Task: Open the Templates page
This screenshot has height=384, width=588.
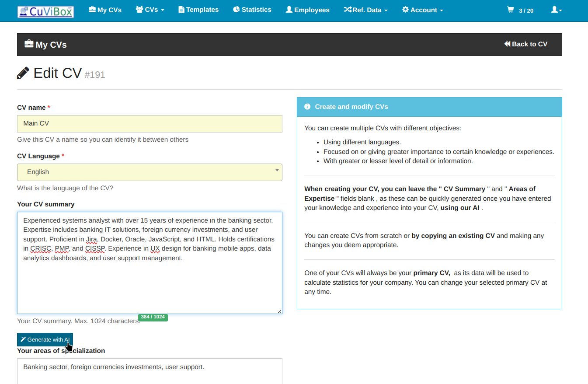Action: pyautogui.click(x=198, y=10)
